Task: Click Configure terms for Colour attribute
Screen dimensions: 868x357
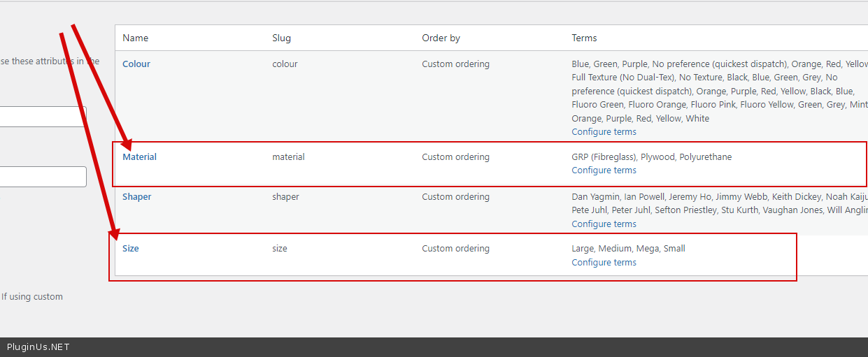Action: point(604,132)
